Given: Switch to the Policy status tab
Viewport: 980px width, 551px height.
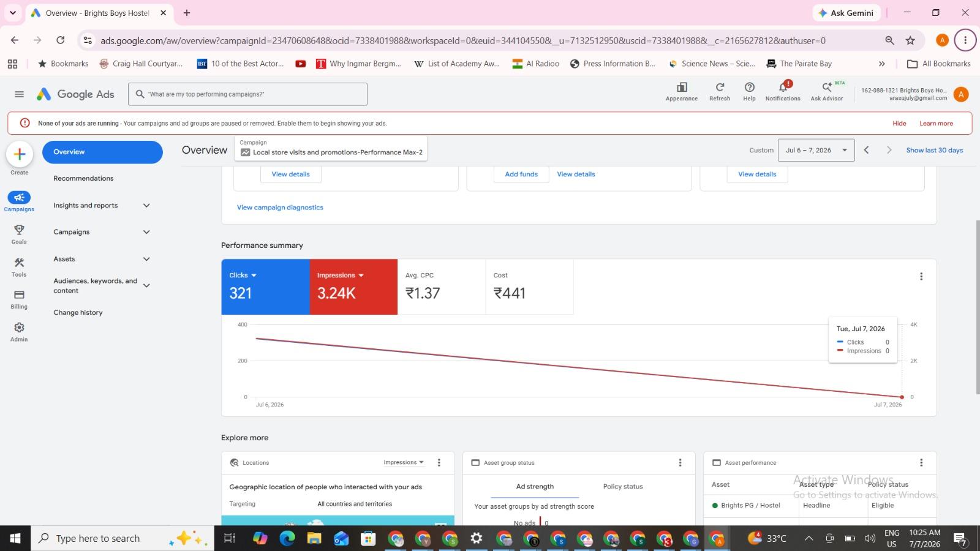Looking at the screenshot, I should 623,487.
